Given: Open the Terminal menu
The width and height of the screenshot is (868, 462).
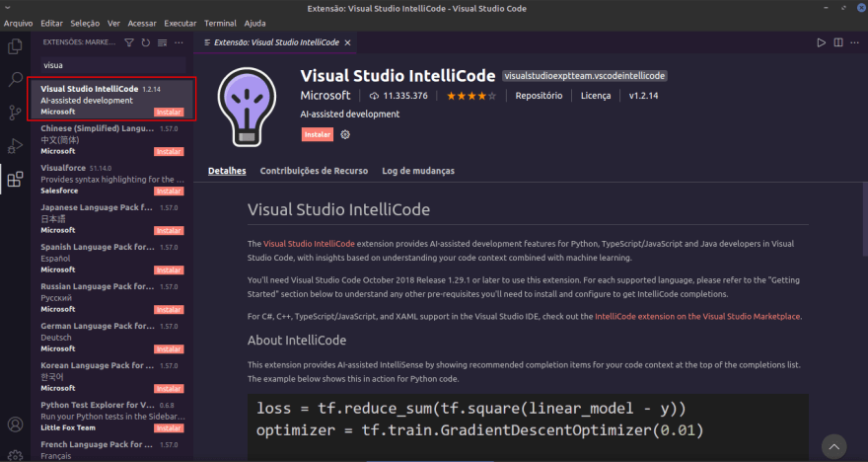Looking at the screenshot, I should (x=220, y=24).
